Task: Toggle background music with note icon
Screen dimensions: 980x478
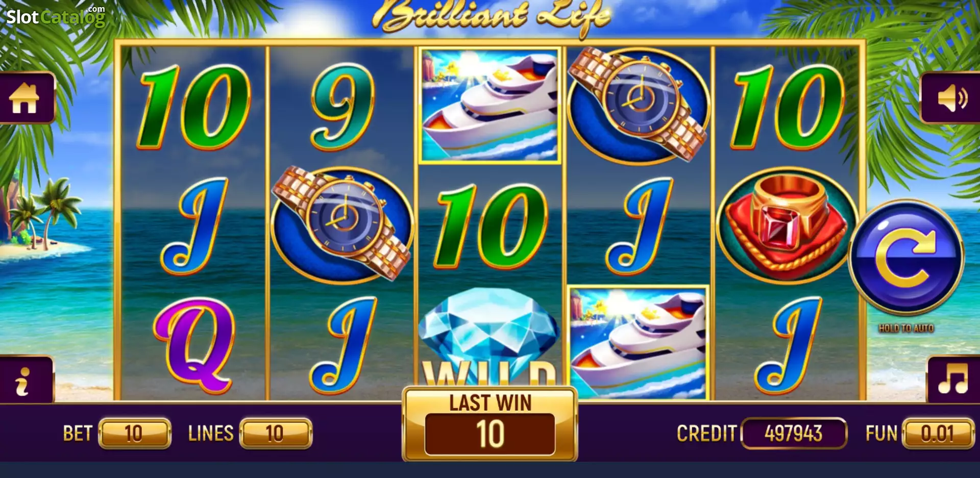Action: pyautogui.click(x=953, y=380)
